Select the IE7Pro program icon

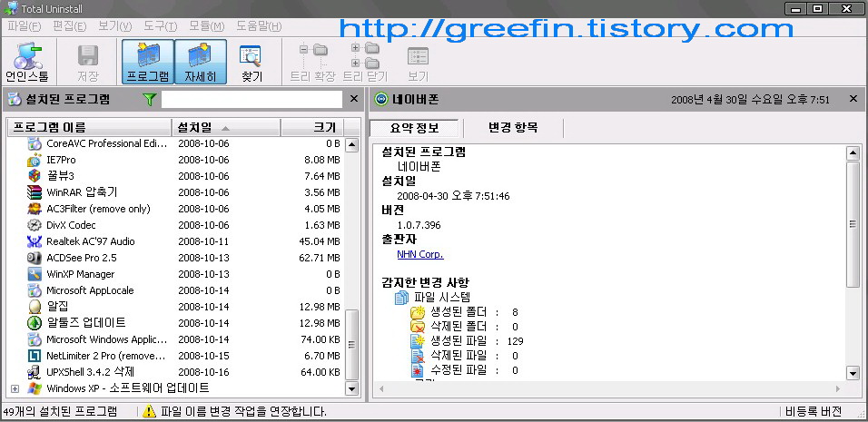tap(35, 160)
